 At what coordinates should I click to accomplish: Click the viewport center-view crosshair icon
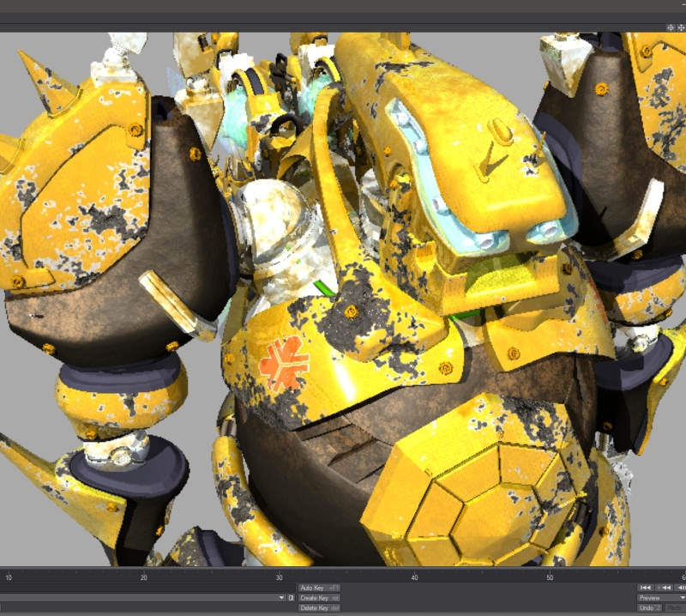[x=671, y=27]
